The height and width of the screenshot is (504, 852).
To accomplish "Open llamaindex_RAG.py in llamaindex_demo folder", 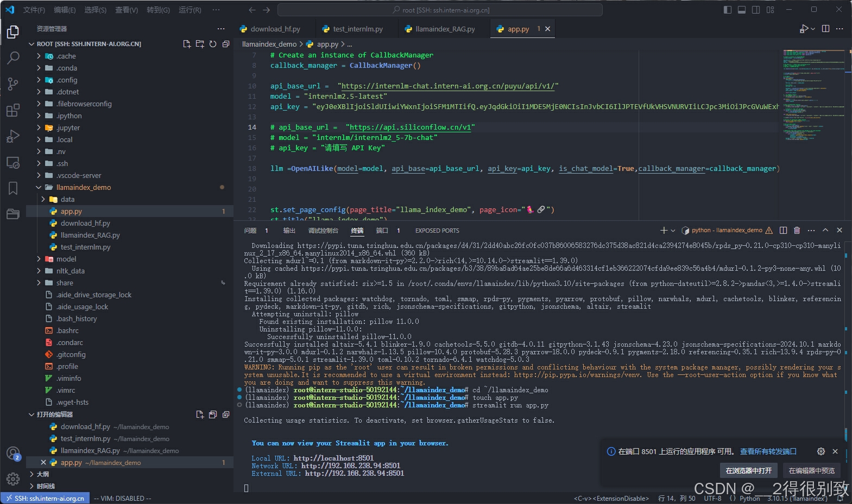I will pyautogui.click(x=90, y=235).
